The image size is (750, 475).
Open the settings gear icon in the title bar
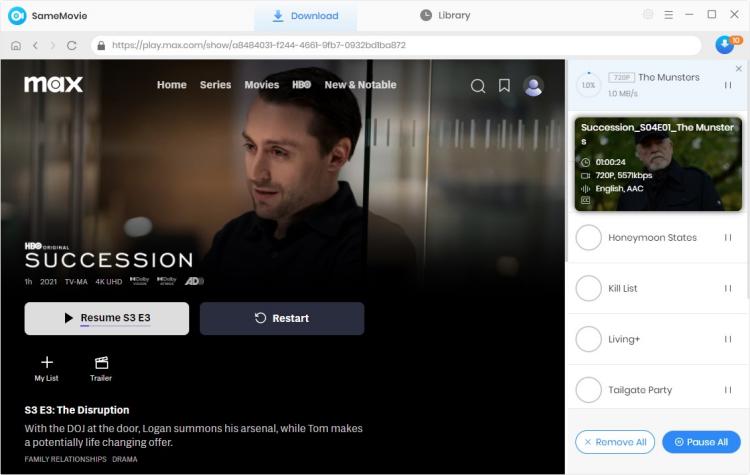coord(648,14)
